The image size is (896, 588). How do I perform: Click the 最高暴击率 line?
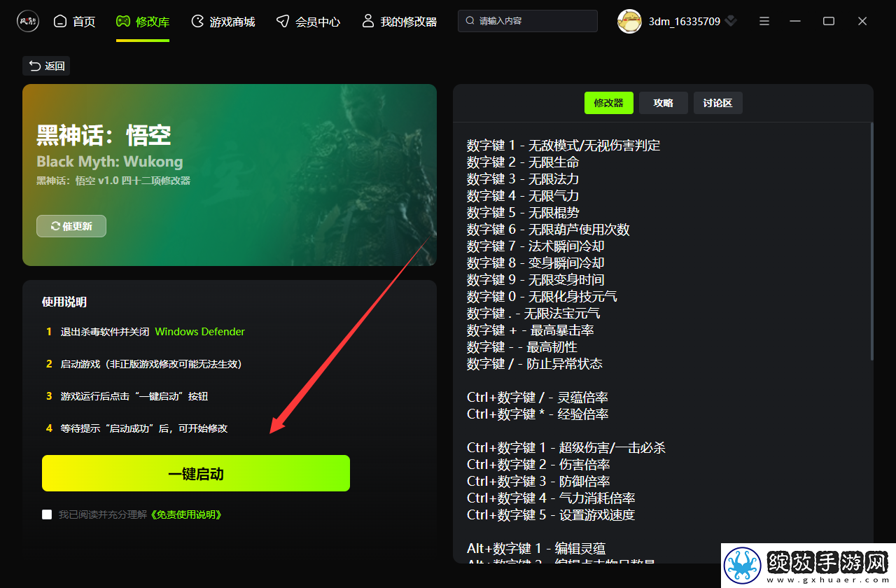click(530, 330)
